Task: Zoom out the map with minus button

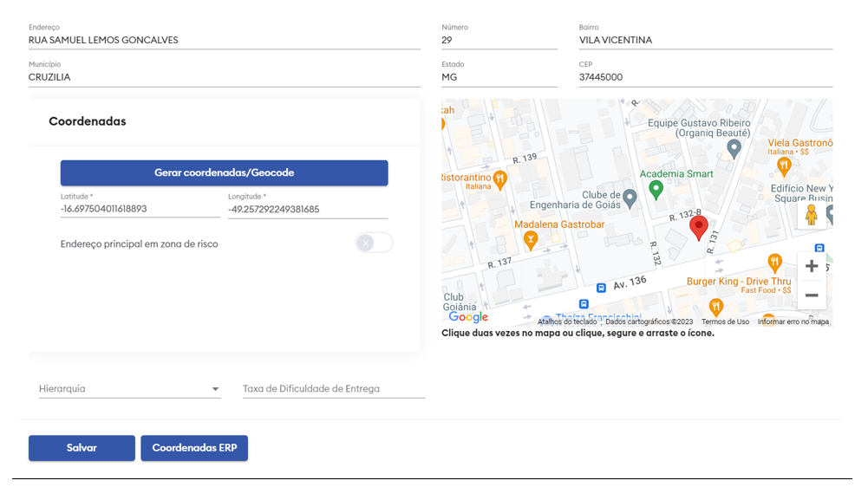Action: click(x=811, y=295)
